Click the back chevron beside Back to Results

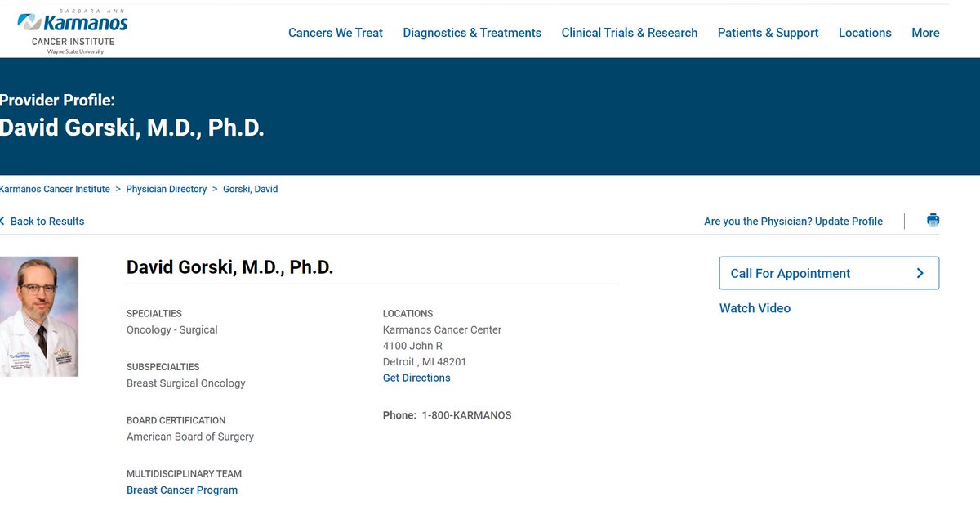click(2, 221)
